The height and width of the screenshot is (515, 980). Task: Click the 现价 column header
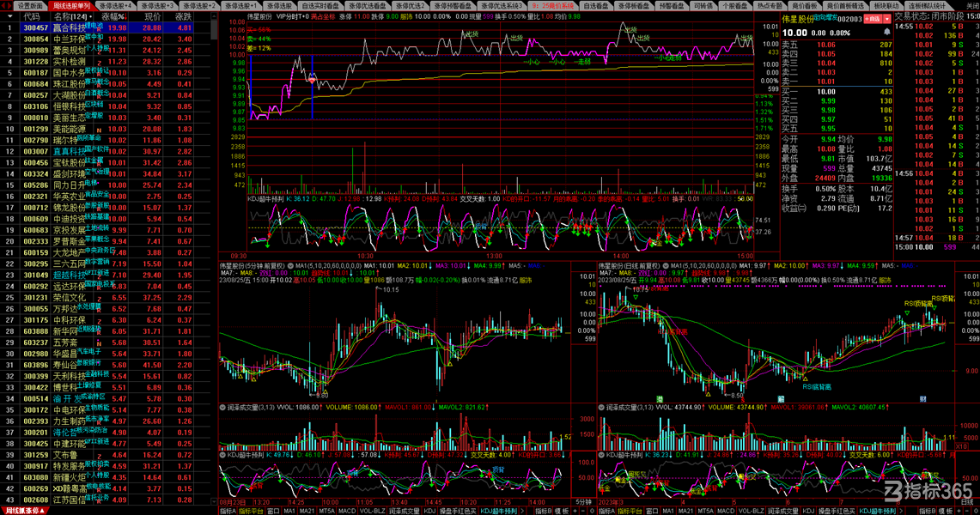click(153, 17)
